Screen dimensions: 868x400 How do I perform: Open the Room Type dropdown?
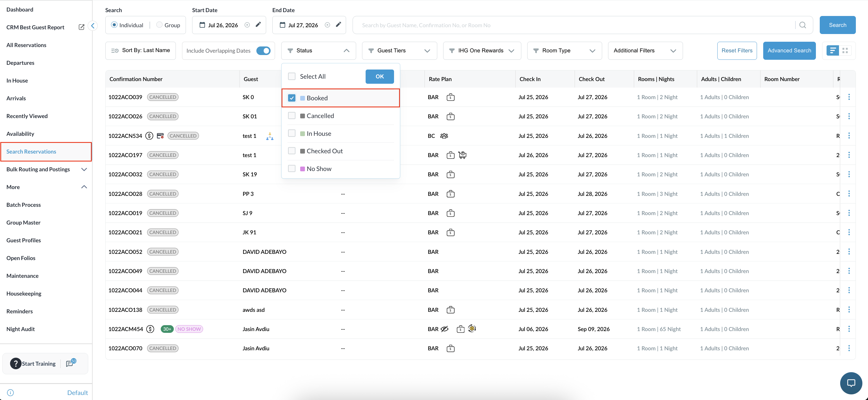pos(564,51)
